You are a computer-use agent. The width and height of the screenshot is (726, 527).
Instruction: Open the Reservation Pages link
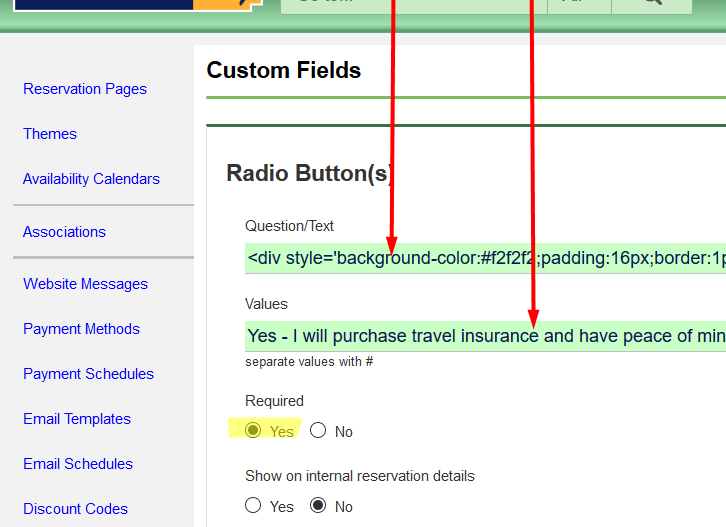85,89
